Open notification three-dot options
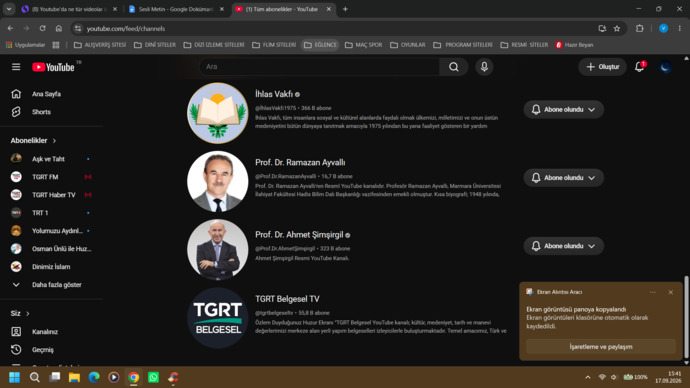The image size is (690, 388). coord(653,292)
